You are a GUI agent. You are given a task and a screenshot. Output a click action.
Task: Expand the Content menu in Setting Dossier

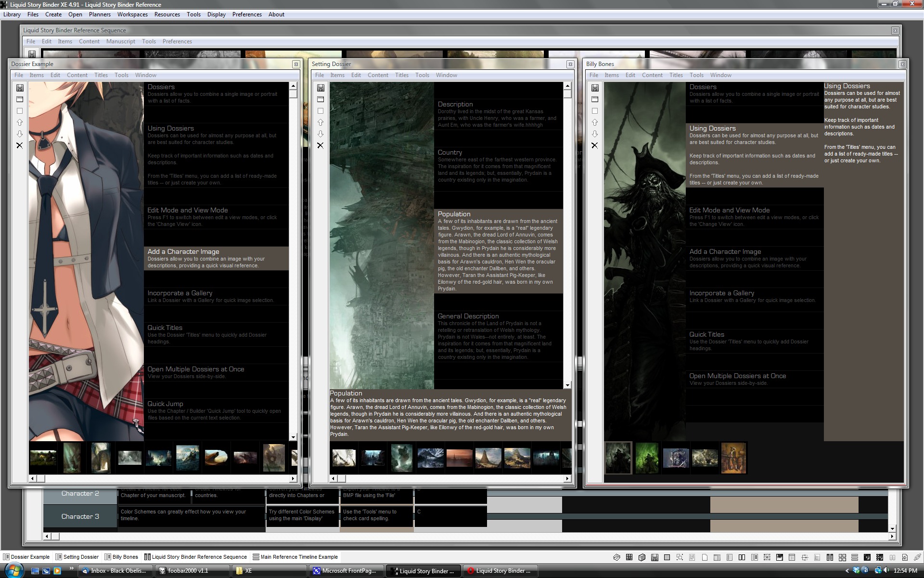[x=378, y=75]
